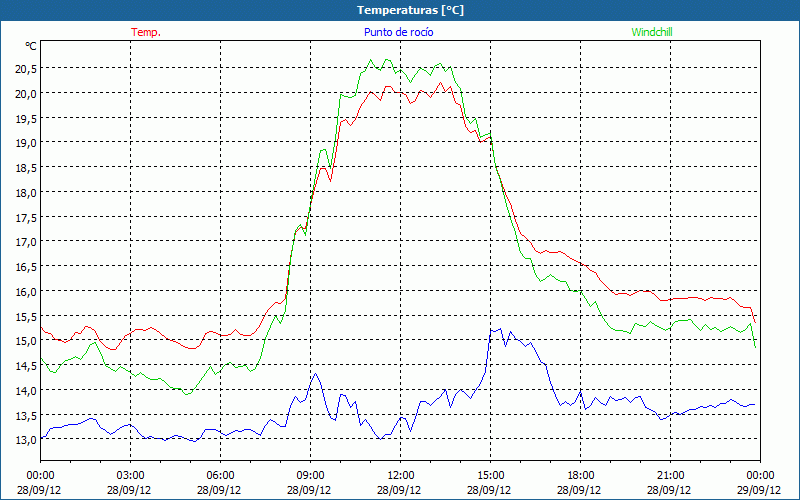800x500 pixels.
Task: Click the 21:00 28/09/12 time label
Action: (x=669, y=483)
